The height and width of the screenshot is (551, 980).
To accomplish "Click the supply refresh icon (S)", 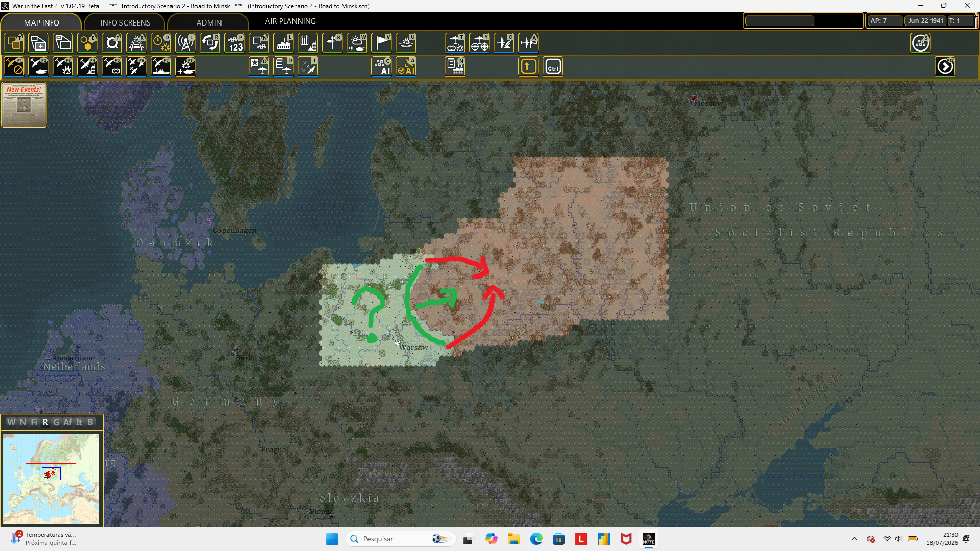I will (x=921, y=43).
